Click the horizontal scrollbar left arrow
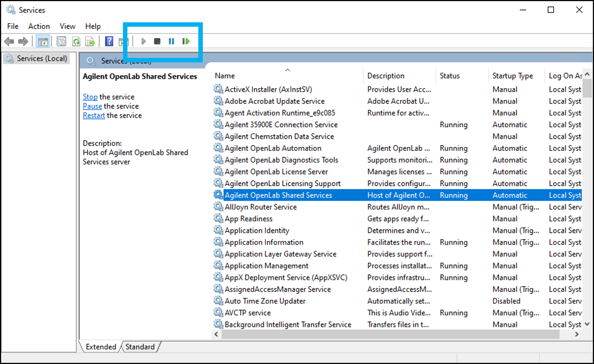Viewport: 594px width, 364px height. (216, 334)
